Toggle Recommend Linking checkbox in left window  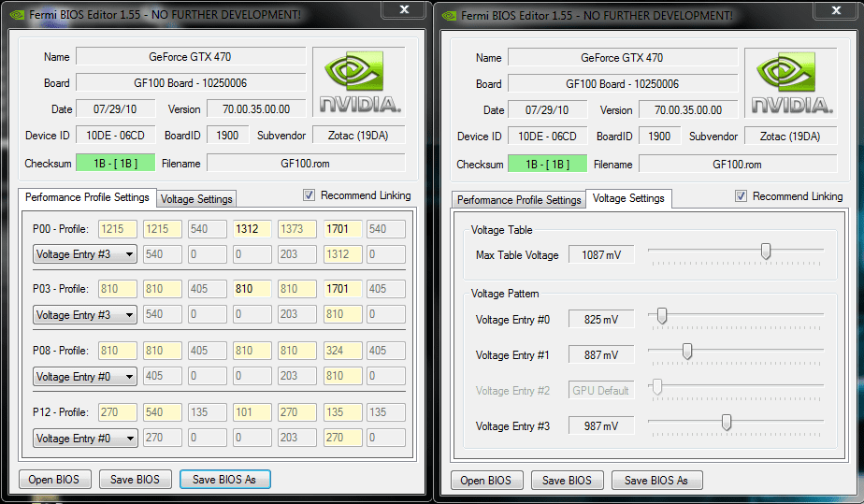pyautogui.click(x=310, y=195)
